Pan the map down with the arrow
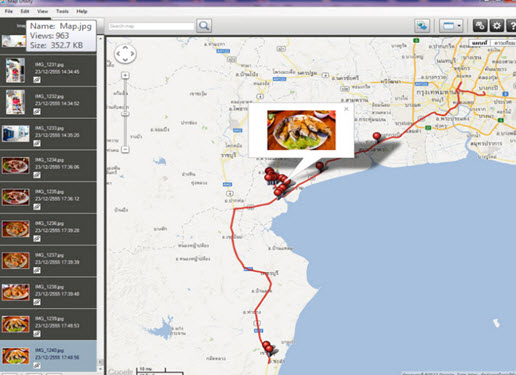 pos(125,60)
